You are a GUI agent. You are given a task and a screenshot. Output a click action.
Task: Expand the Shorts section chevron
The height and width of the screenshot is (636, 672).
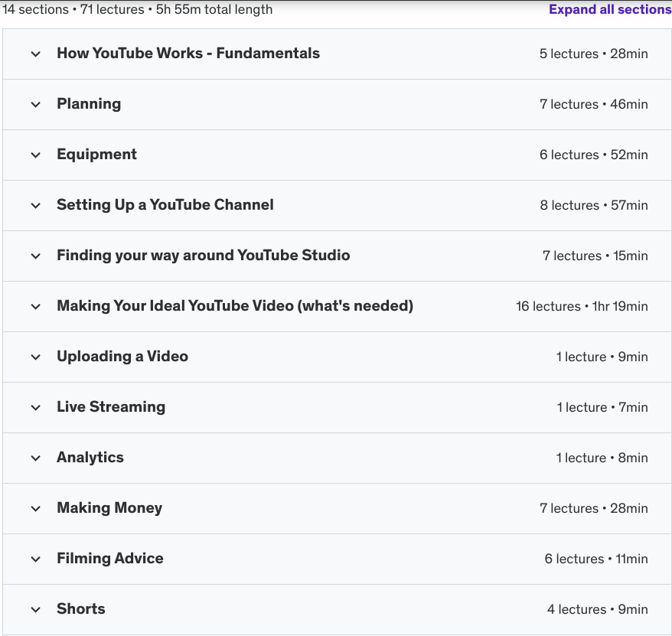point(35,610)
